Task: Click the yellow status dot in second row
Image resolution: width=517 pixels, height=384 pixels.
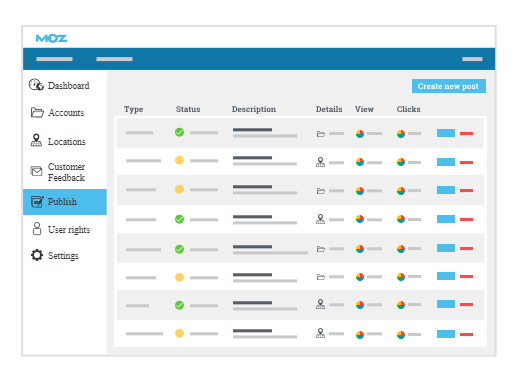Action: (179, 160)
